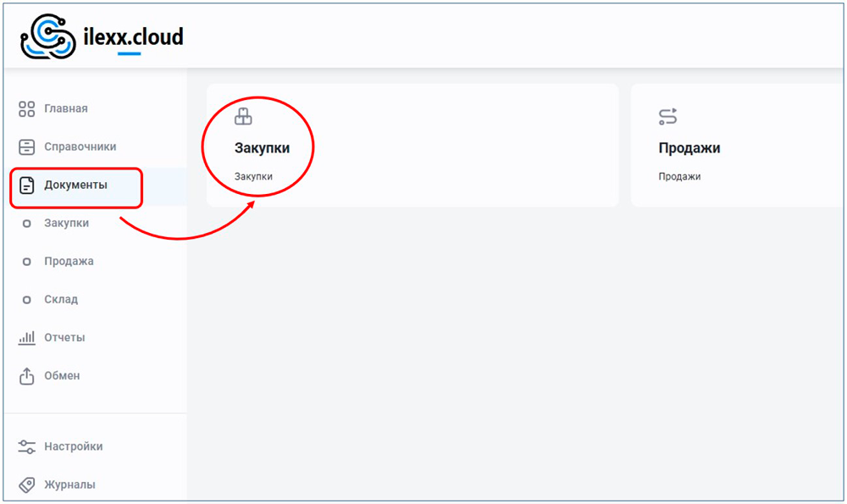Click the Отчеты bar chart icon
Image resolution: width=847 pixels, height=504 pixels.
tap(26, 337)
